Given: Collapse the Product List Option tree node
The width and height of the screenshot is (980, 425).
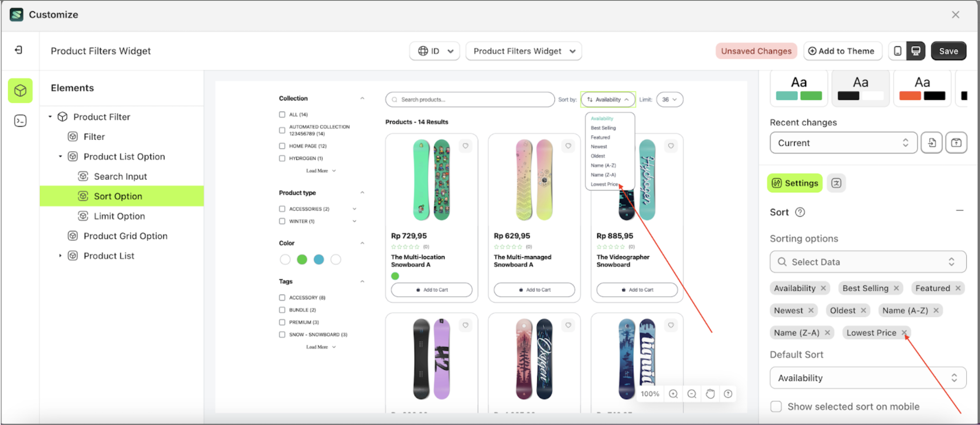Looking at the screenshot, I should pyautogui.click(x=60, y=156).
